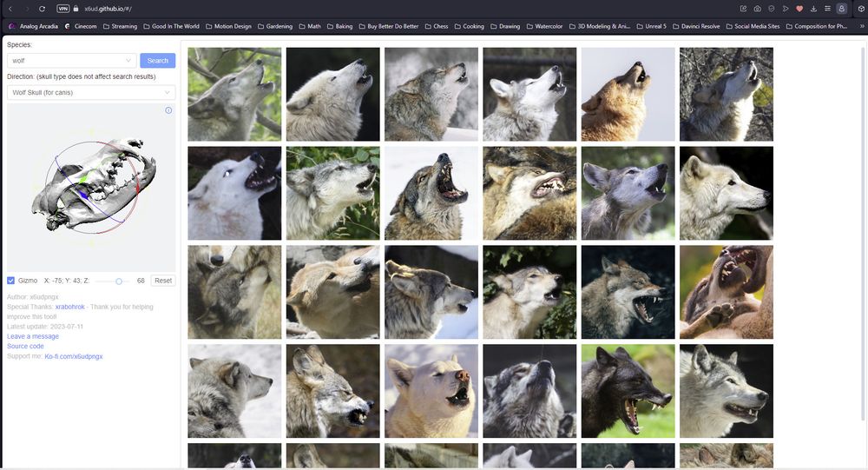868x470 pixels.
Task: Reload the page with the refresh icon
Action: click(x=42, y=9)
